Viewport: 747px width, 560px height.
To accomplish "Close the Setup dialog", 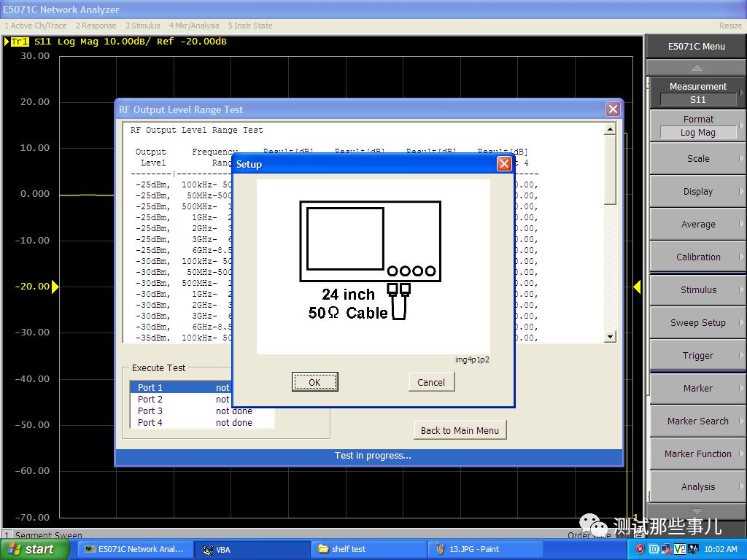I will [504, 164].
